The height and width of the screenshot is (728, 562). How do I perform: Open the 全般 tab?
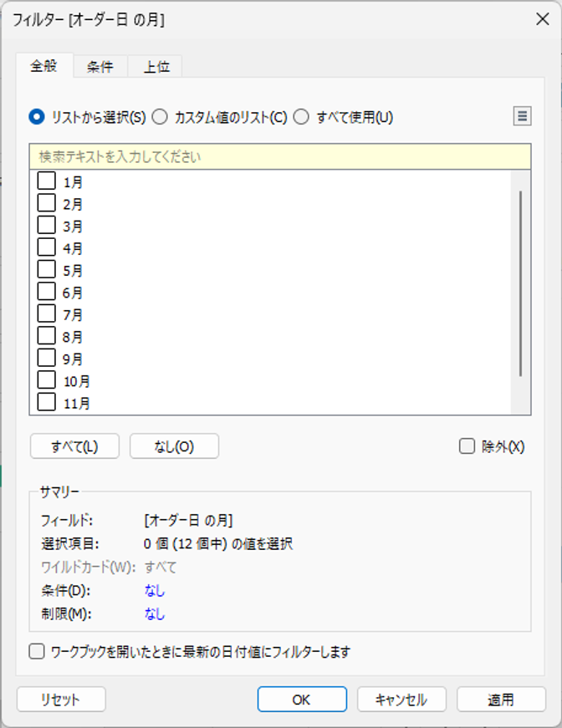44,65
